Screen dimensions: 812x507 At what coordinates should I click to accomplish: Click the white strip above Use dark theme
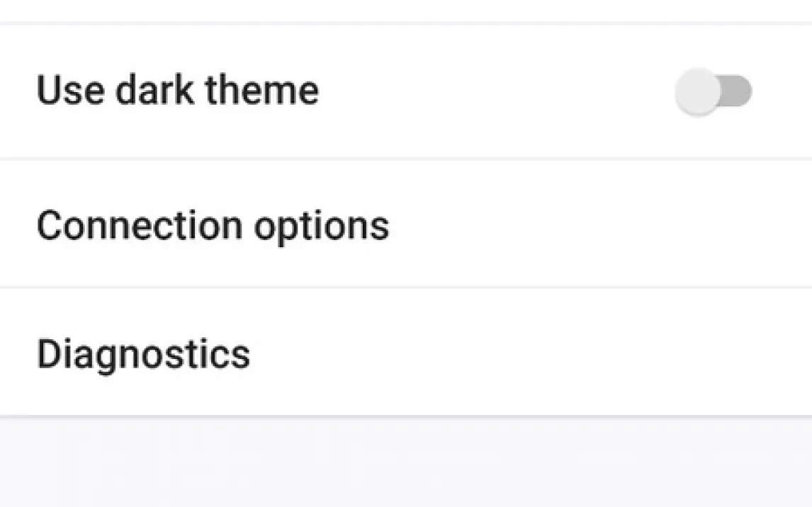pos(405,10)
